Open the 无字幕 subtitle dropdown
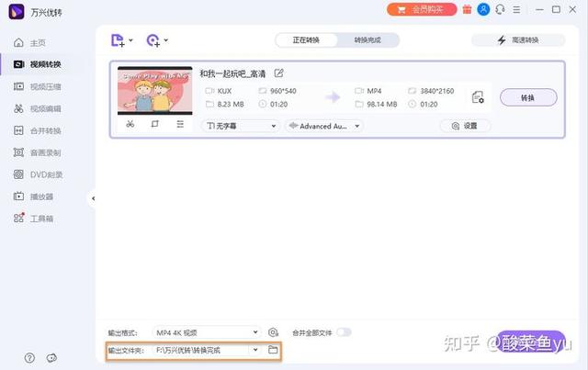Viewport: 588px width, 370px height. coord(241,126)
